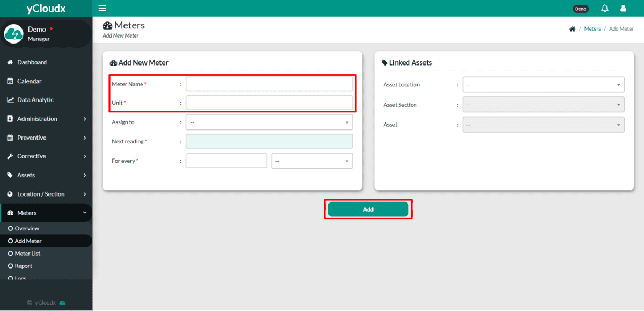Click the user profile icon
The height and width of the screenshot is (311, 644).
click(623, 9)
